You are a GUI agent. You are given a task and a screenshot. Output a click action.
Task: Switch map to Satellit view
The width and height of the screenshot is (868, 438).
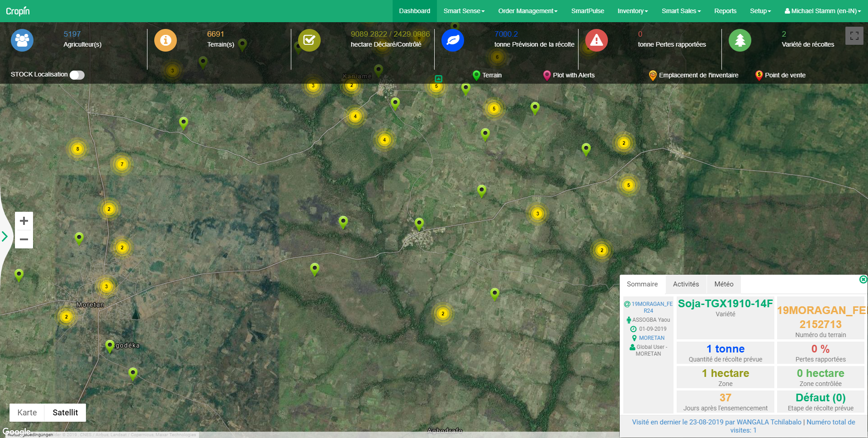coord(65,412)
